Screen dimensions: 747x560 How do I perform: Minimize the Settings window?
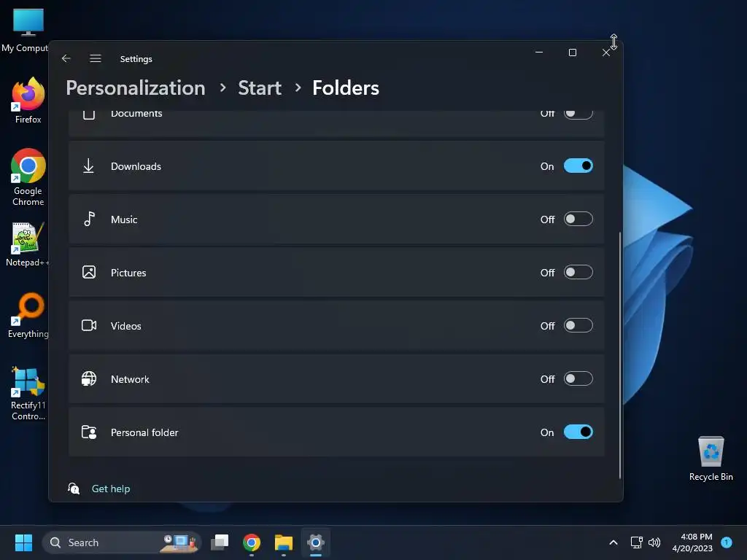(539, 52)
